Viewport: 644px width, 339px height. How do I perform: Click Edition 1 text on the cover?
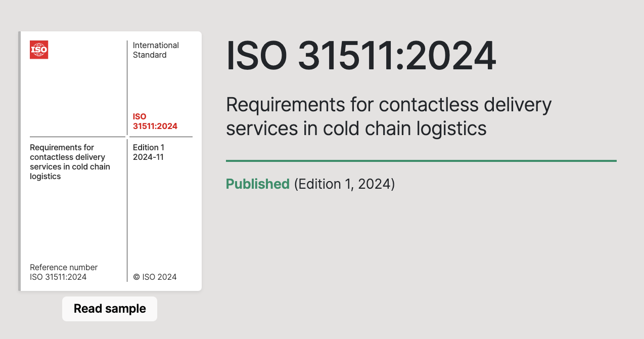pos(149,147)
